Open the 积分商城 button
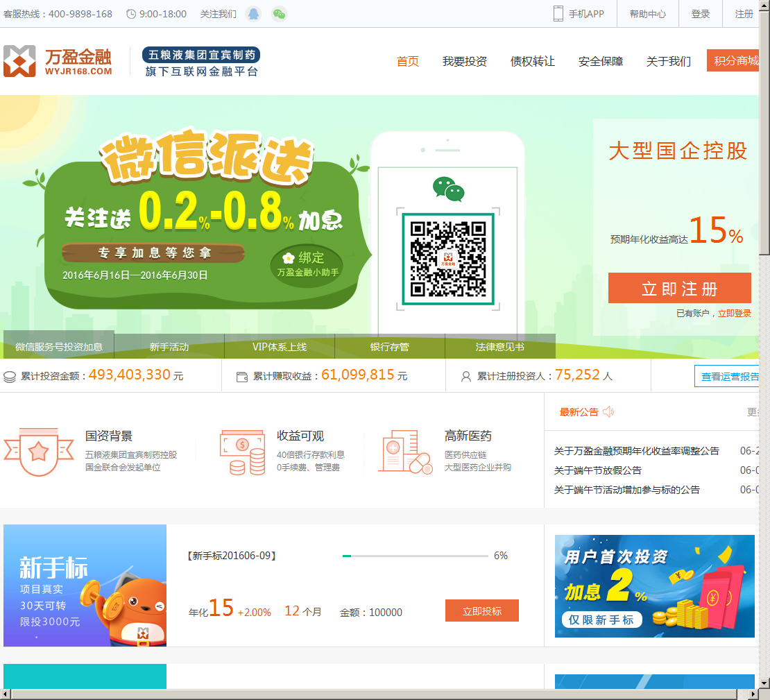 (733, 60)
